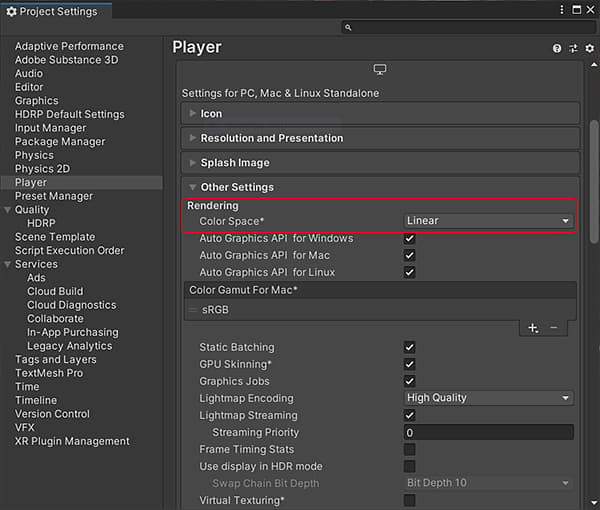Open XR Plugin Management settings

click(x=72, y=441)
